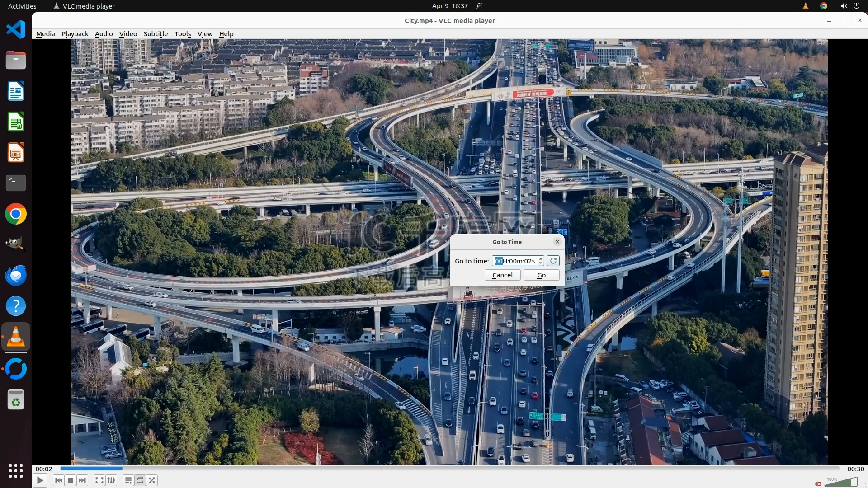The image size is (868, 488).
Task: Show extended settings equalizer icon
Action: tap(111, 480)
